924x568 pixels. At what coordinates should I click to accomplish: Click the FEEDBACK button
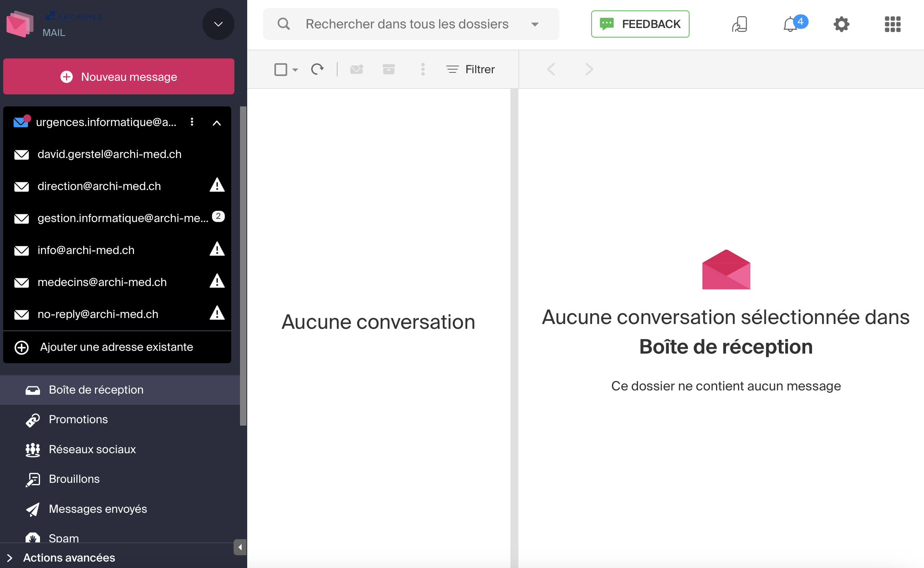pyautogui.click(x=640, y=24)
